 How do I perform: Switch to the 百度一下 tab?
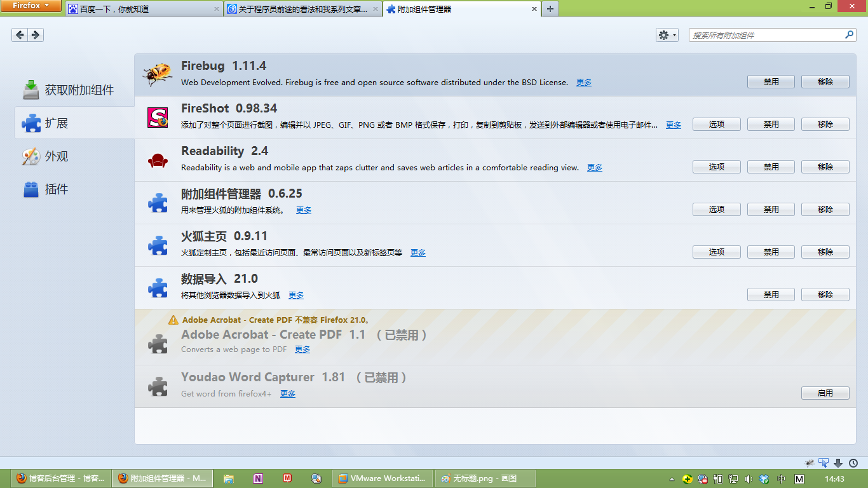tap(144, 9)
